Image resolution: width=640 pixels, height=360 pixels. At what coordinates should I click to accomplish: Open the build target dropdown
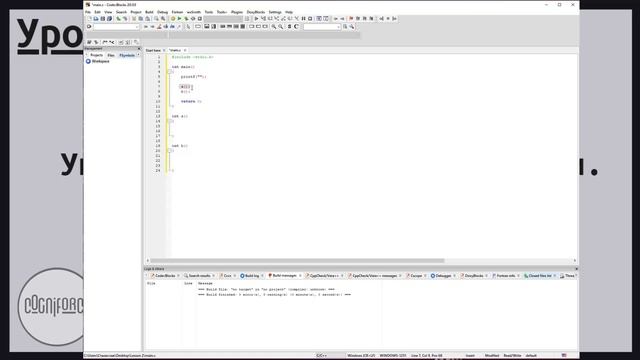223,19
